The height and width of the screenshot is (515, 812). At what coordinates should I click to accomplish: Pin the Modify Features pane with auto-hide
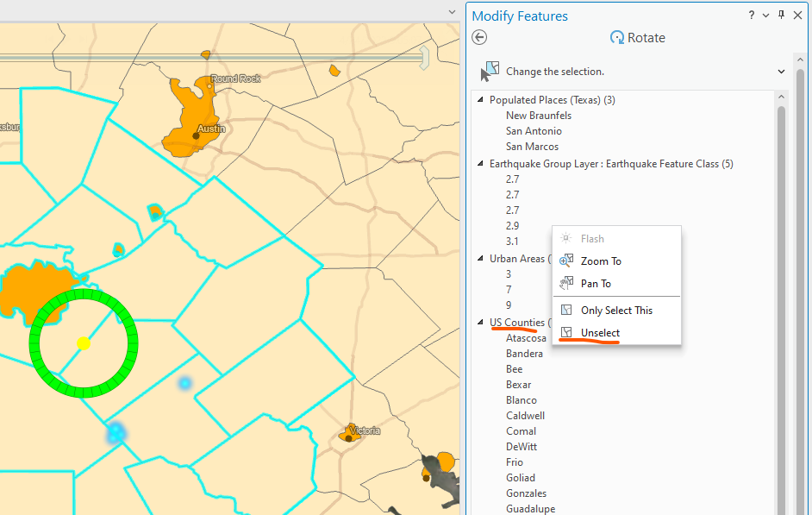(x=782, y=15)
